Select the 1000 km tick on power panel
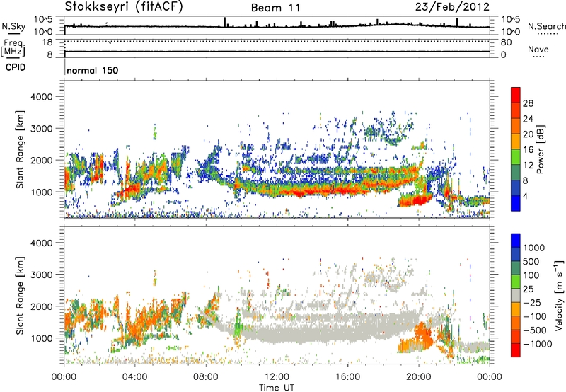The image size is (566, 392). (x=42, y=192)
